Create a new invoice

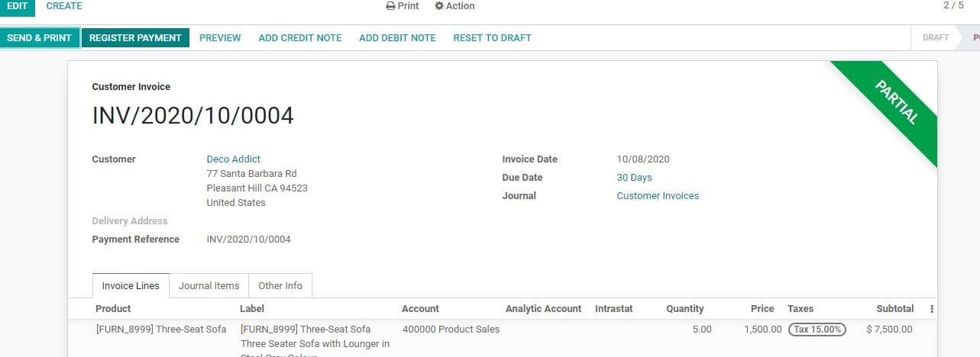coord(64,6)
